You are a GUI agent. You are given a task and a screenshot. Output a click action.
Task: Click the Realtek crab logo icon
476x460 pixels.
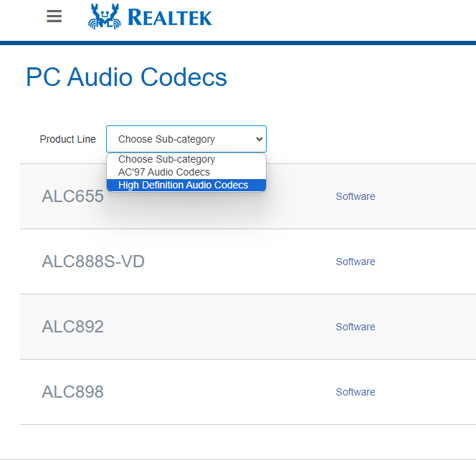tap(103, 16)
